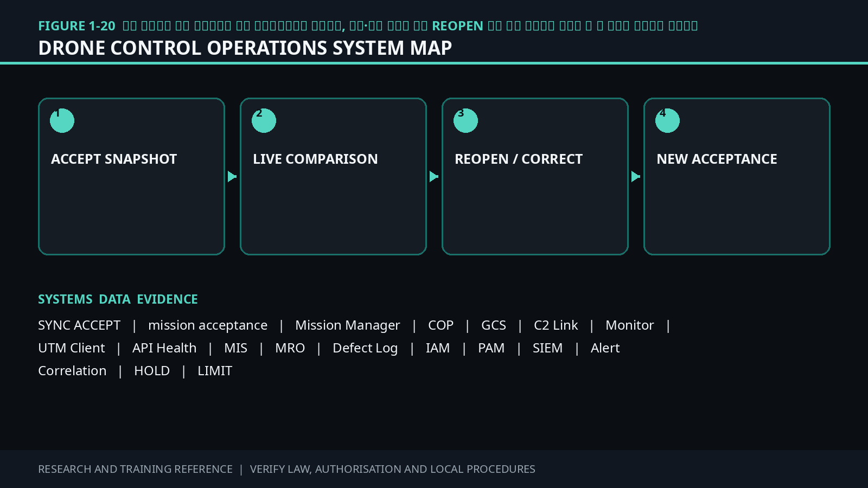868x488 pixels.
Task: Click the MIS entry
Action: 236,348
